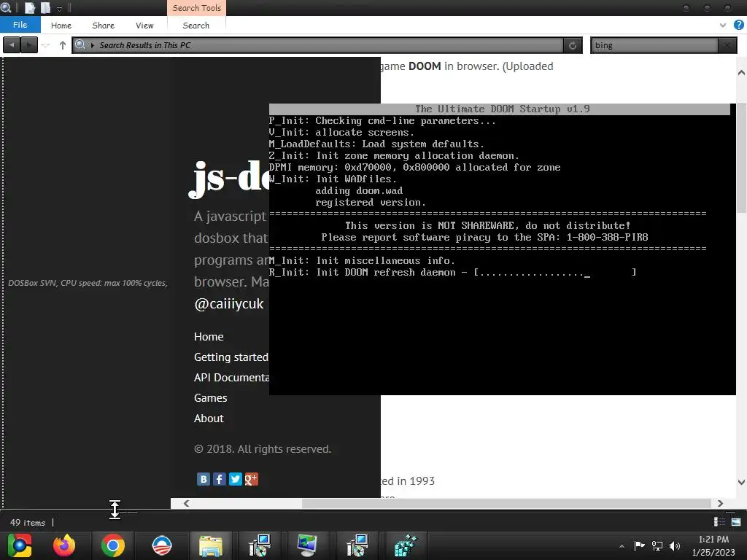Viewport: 747px width, 560px height.
Task: Open the Getting started link
Action: tap(231, 357)
